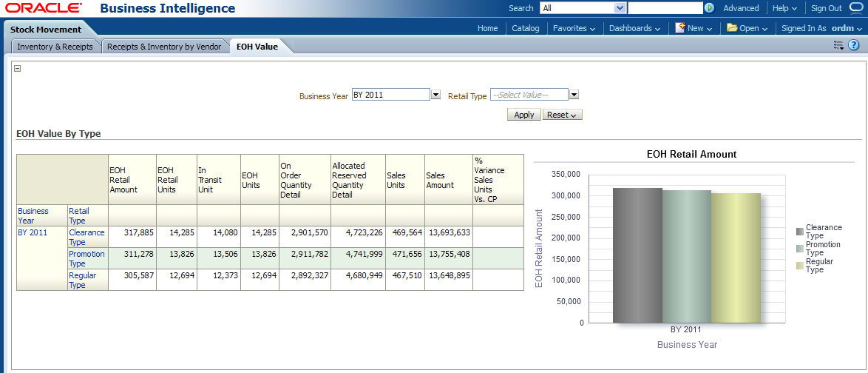The width and height of the screenshot is (868, 373).
Task: Open the Favorites menu
Action: point(574,28)
